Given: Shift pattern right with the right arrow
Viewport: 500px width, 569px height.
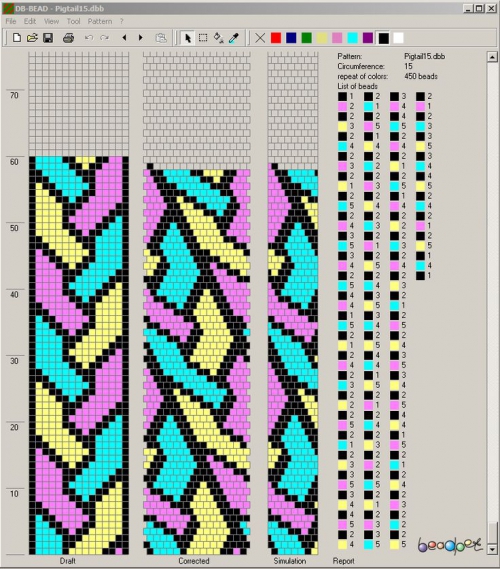Looking at the screenshot, I should 140,38.
